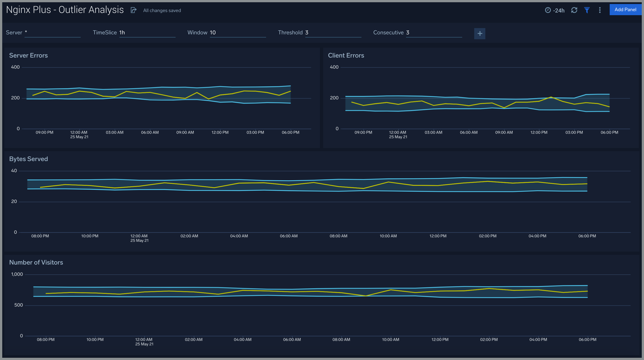Click the plus icon to add filter

click(x=480, y=33)
